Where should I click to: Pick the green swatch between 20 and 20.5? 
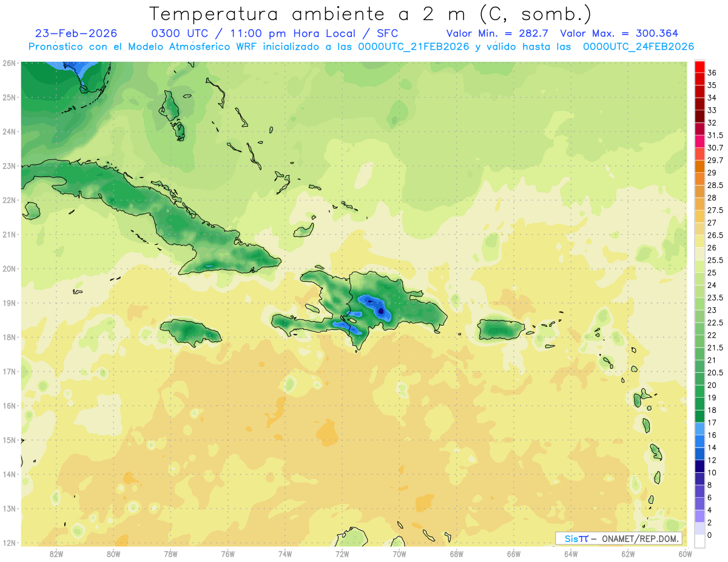[699, 378]
